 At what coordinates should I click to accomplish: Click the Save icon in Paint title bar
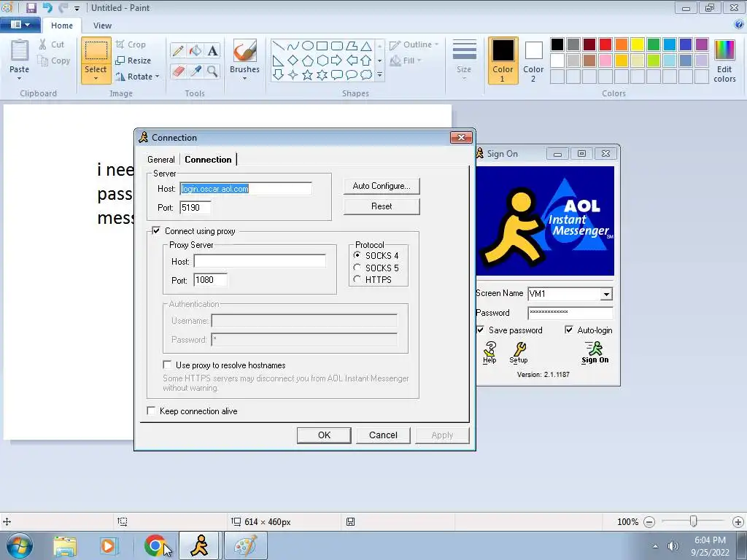(x=31, y=7)
